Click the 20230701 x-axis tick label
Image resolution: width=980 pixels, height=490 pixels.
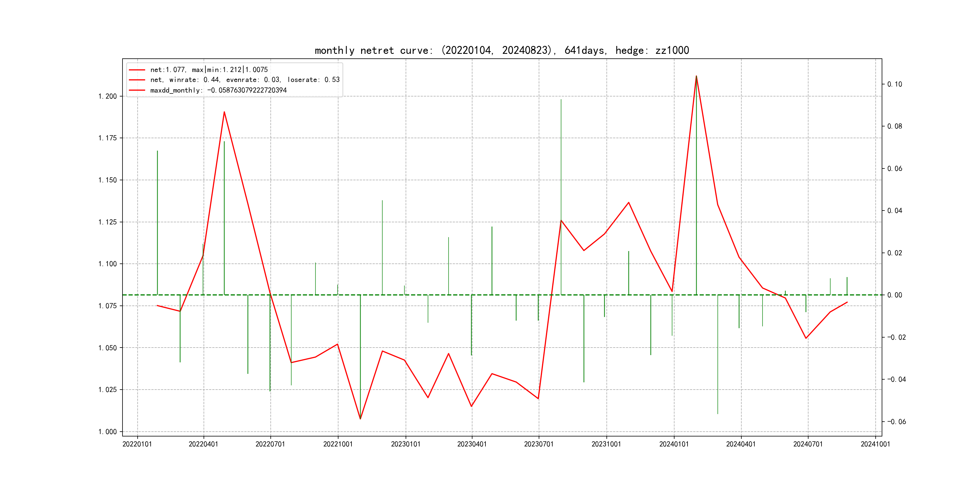(x=539, y=444)
